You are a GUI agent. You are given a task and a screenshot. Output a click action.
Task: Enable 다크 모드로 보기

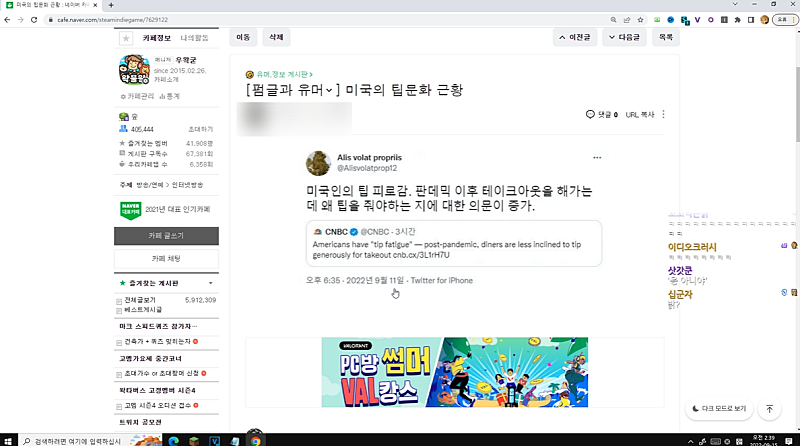[719, 409]
